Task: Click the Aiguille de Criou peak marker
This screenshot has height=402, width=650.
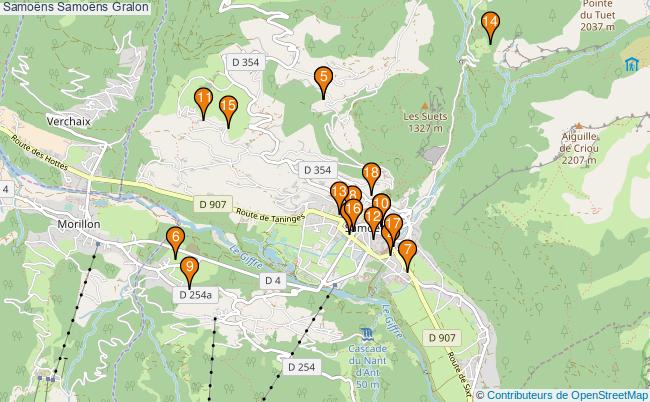Action: 579,126
